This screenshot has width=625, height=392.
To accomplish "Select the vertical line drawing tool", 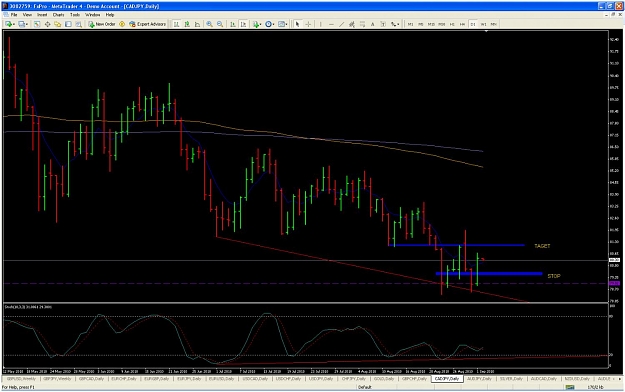I will pos(320,24).
